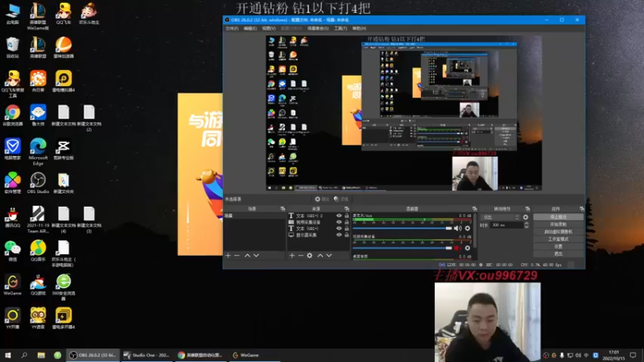Open second mixer channel settings gear
This screenshot has width=644, height=362.
[x=468, y=248]
